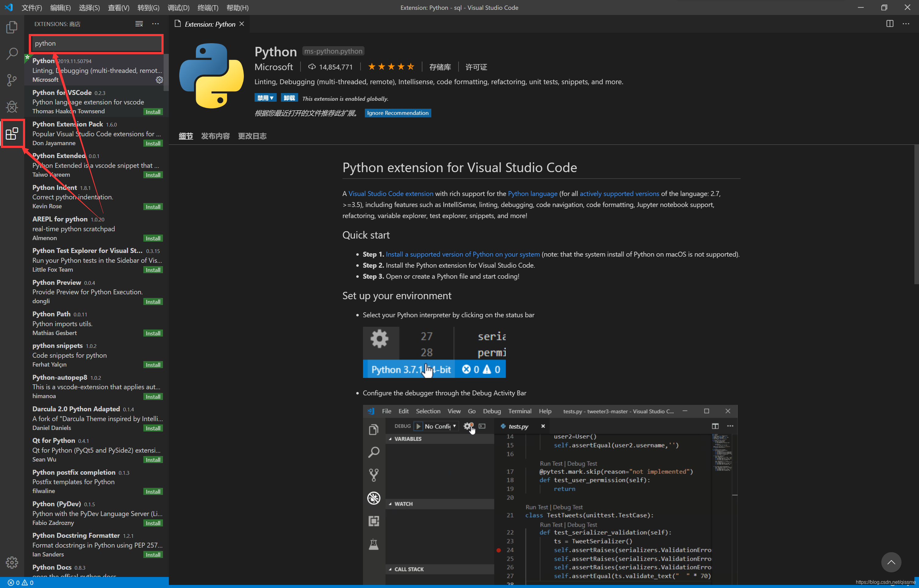
Task: Open the Debug view bug icon
Action: [x=12, y=107]
